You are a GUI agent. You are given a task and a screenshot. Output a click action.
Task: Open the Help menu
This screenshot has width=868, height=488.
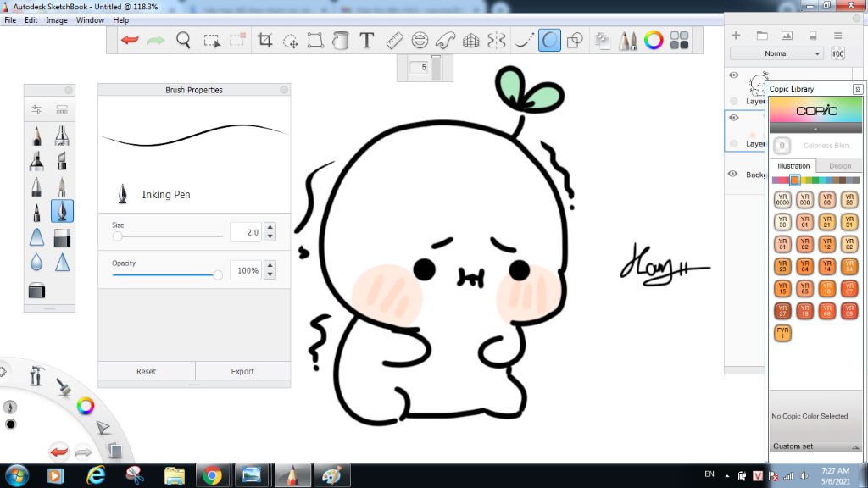coord(120,20)
